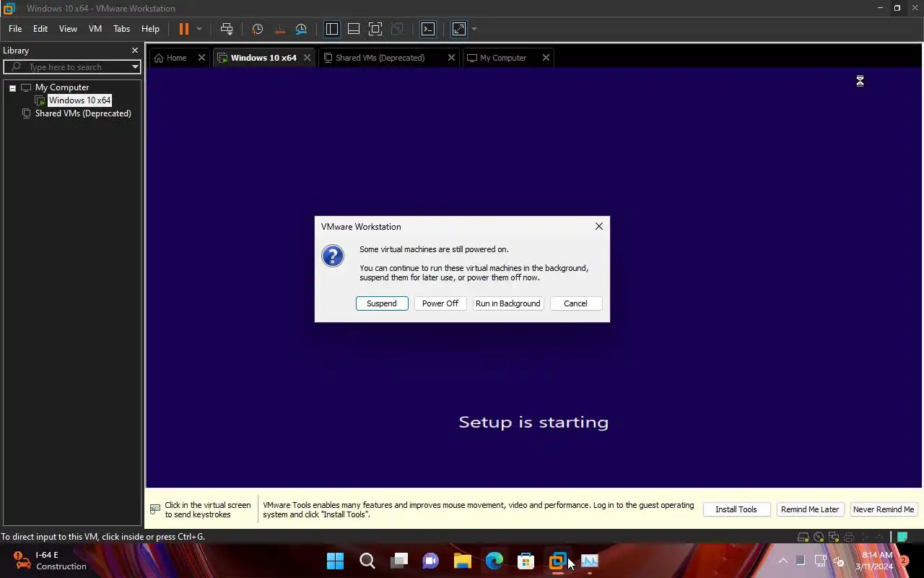Open the Tabs menu
This screenshot has height=578, width=924.
tap(122, 29)
